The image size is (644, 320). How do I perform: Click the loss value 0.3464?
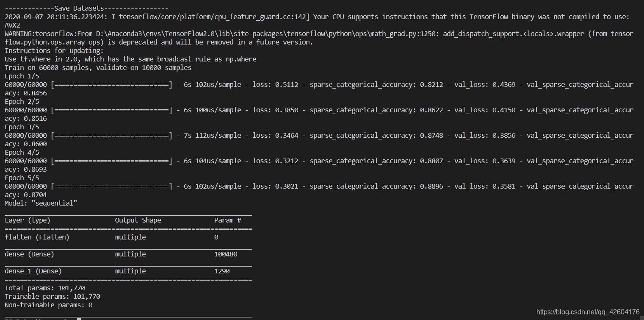coord(287,136)
